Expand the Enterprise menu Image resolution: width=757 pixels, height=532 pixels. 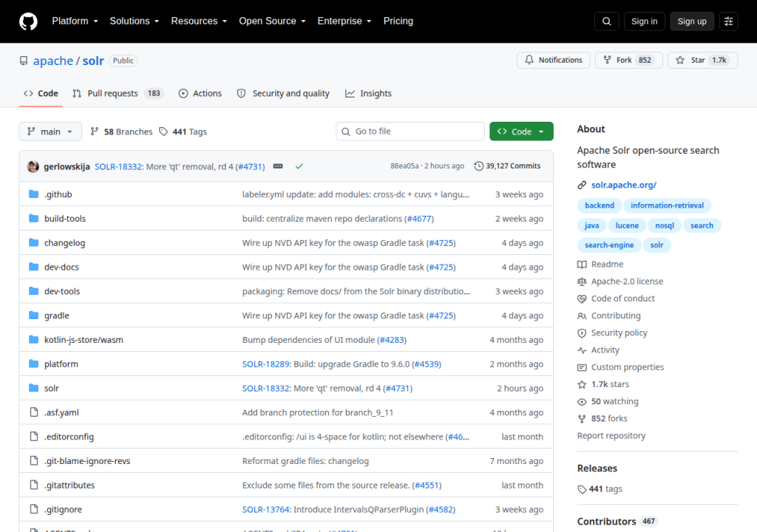[x=344, y=21]
